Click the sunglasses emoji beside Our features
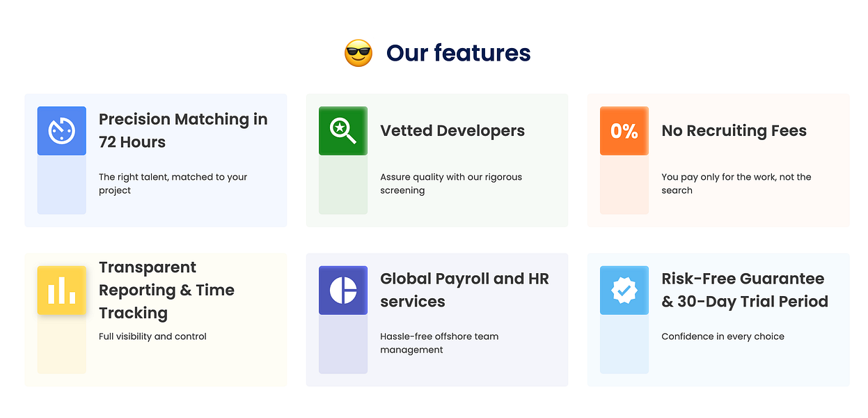Image resolution: width=868 pixels, height=418 pixels. [x=358, y=52]
